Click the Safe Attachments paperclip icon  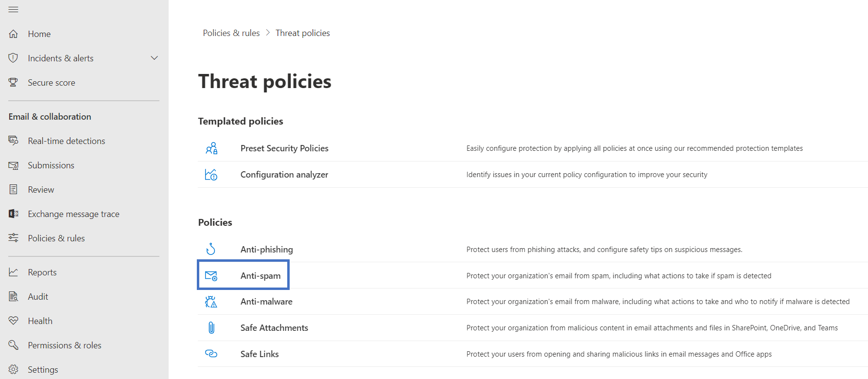(211, 328)
